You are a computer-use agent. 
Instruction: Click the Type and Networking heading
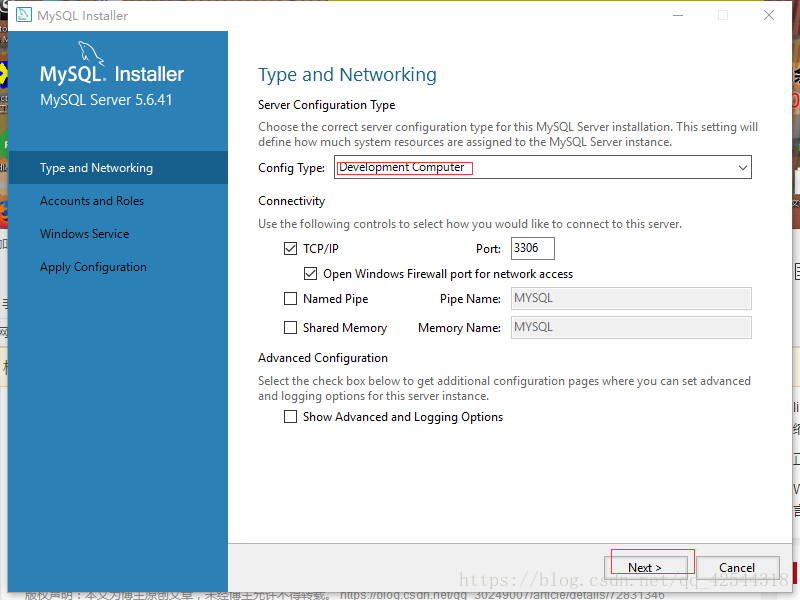pos(347,75)
